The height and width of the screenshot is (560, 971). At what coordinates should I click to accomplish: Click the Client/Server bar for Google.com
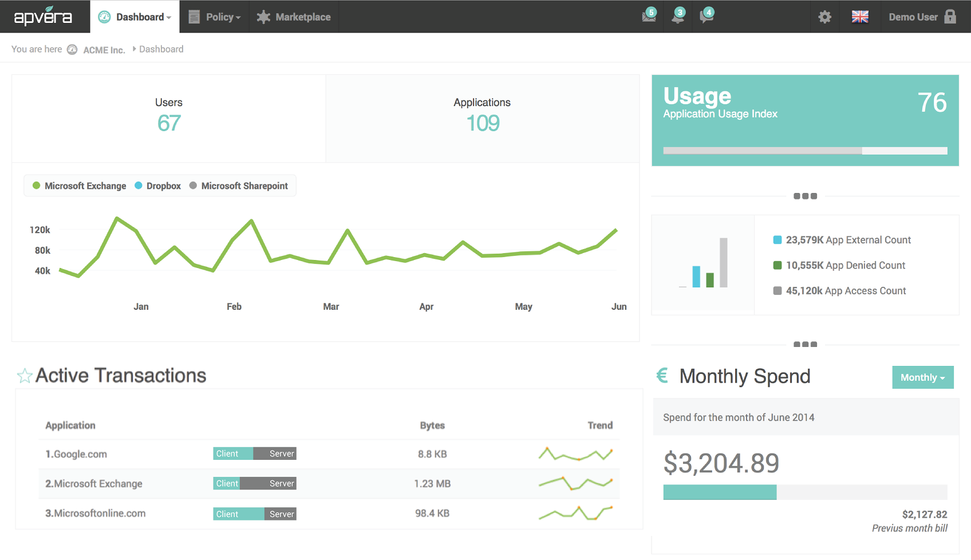(255, 453)
